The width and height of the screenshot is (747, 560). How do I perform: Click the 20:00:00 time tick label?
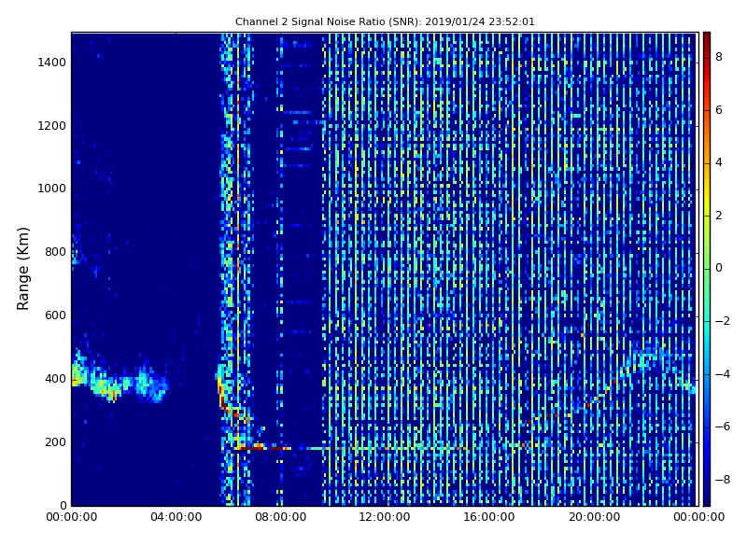tap(594, 517)
